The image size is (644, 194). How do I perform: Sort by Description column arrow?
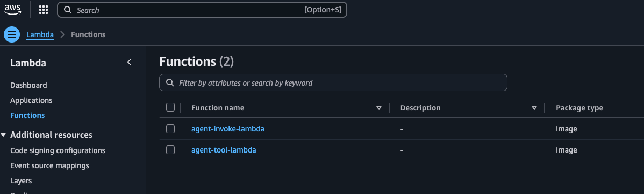pos(534,108)
